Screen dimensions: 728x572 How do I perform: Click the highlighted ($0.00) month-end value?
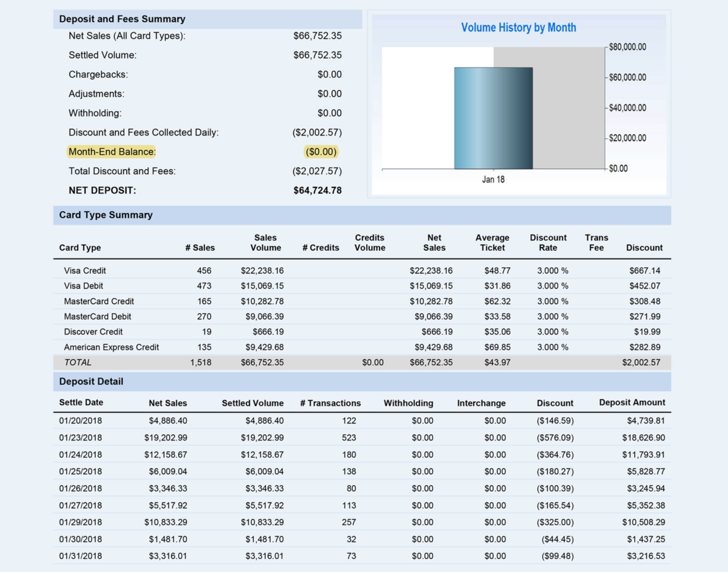pyautogui.click(x=321, y=152)
